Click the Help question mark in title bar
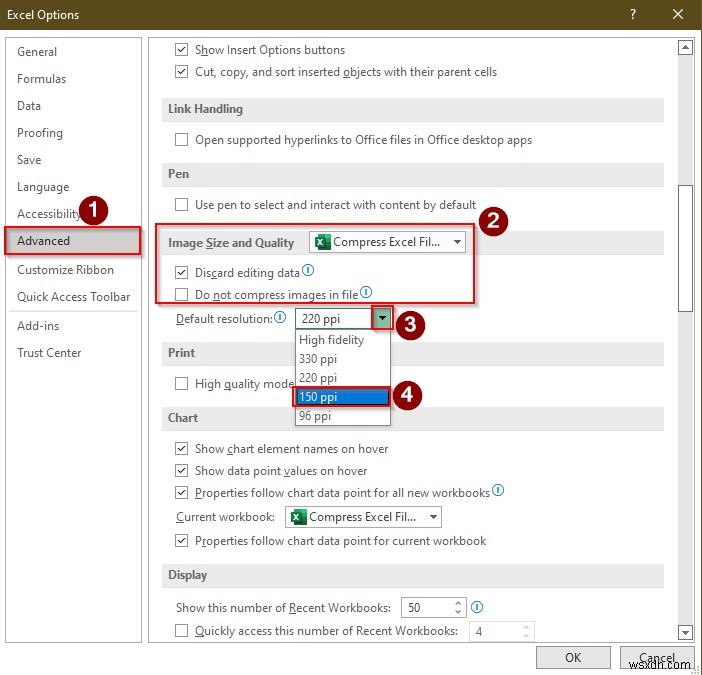Image resolution: width=702 pixels, height=675 pixels. click(x=632, y=15)
